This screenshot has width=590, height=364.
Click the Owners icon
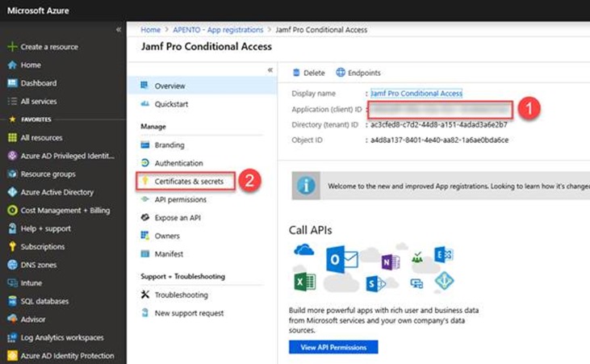144,236
